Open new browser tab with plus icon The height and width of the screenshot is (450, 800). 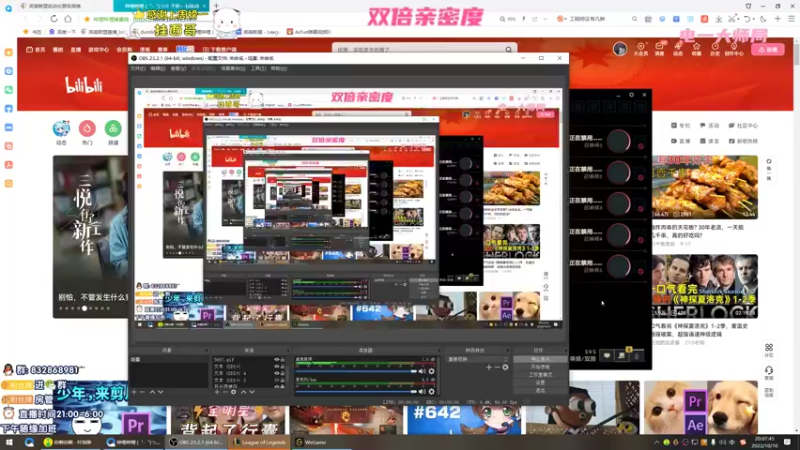216,6
